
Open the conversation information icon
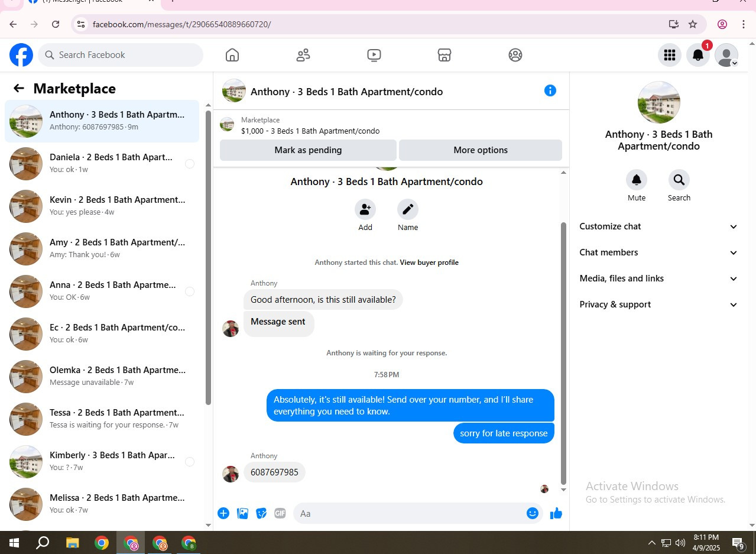(x=550, y=90)
